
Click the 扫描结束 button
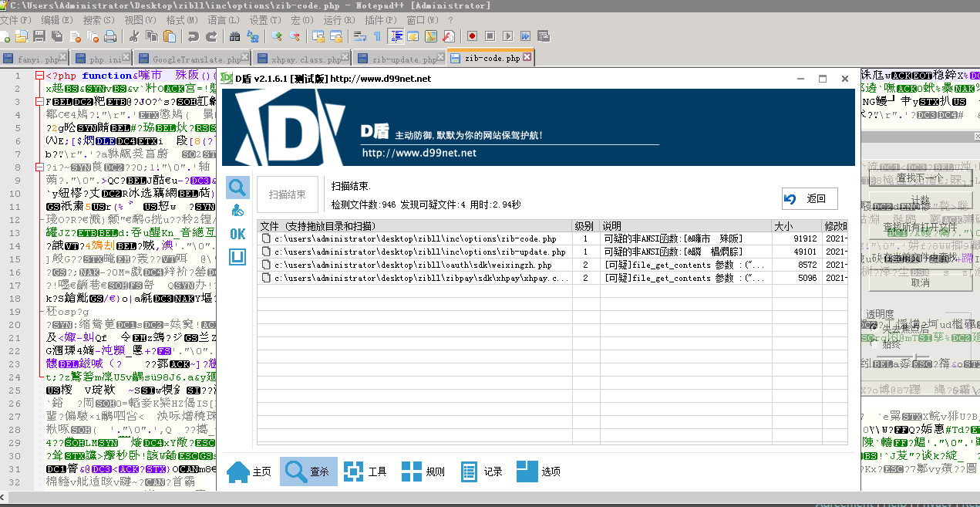point(288,195)
